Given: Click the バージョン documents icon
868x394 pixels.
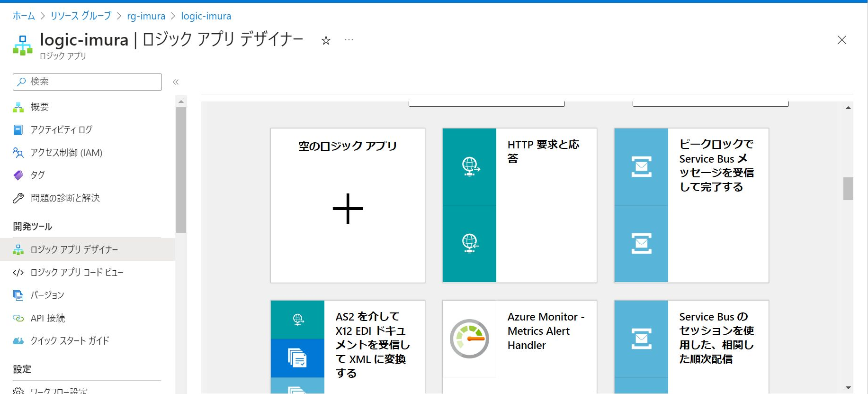Looking at the screenshot, I should click(18, 295).
